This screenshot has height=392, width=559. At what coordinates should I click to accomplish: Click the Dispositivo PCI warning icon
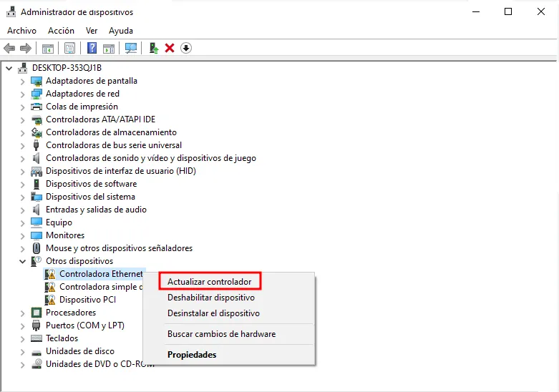pos(50,300)
